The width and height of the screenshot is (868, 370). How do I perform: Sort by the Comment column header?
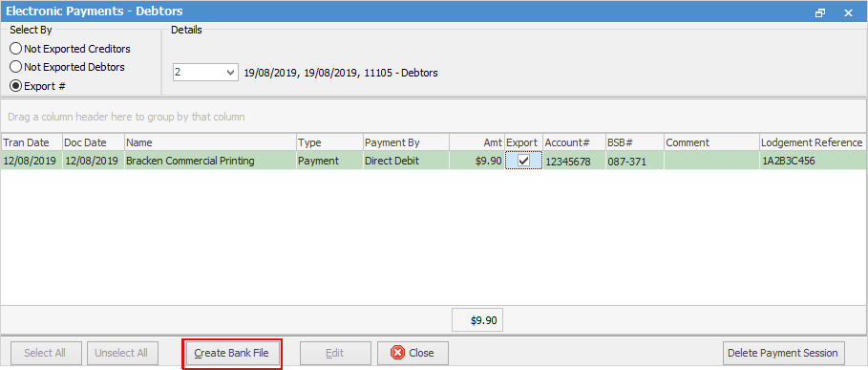(x=712, y=142)
